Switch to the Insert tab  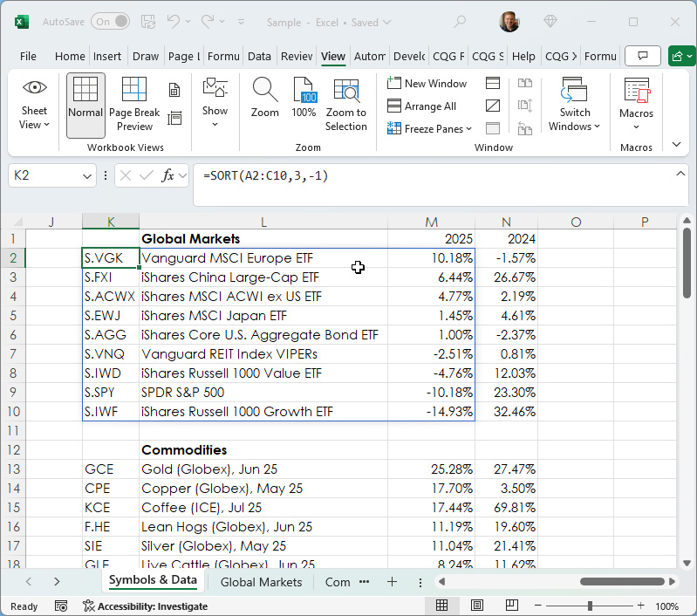(107, 57)
